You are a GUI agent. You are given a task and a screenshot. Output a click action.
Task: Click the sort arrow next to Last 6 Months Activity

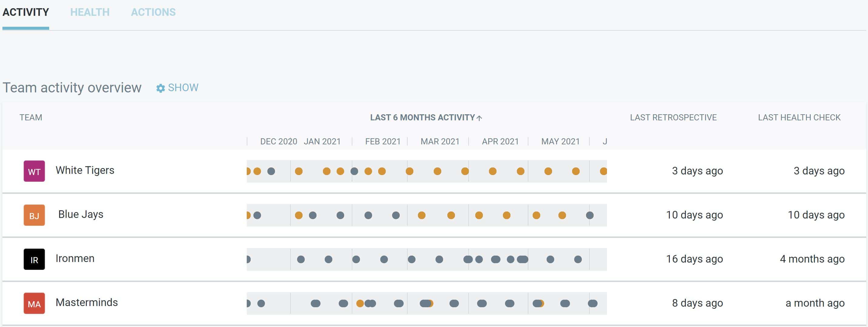(480, 118)
